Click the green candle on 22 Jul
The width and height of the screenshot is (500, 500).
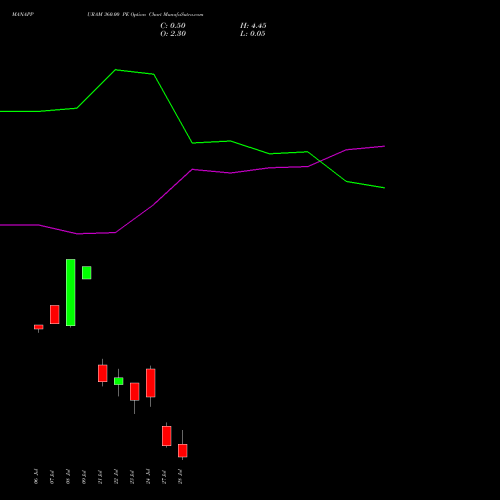[119, 381]
